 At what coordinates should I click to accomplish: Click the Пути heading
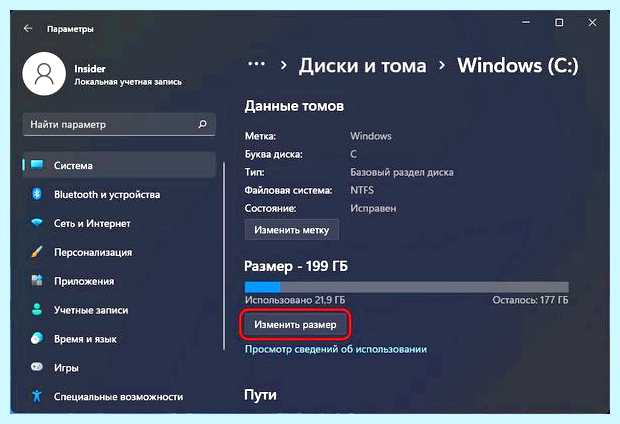coord(260,395)
